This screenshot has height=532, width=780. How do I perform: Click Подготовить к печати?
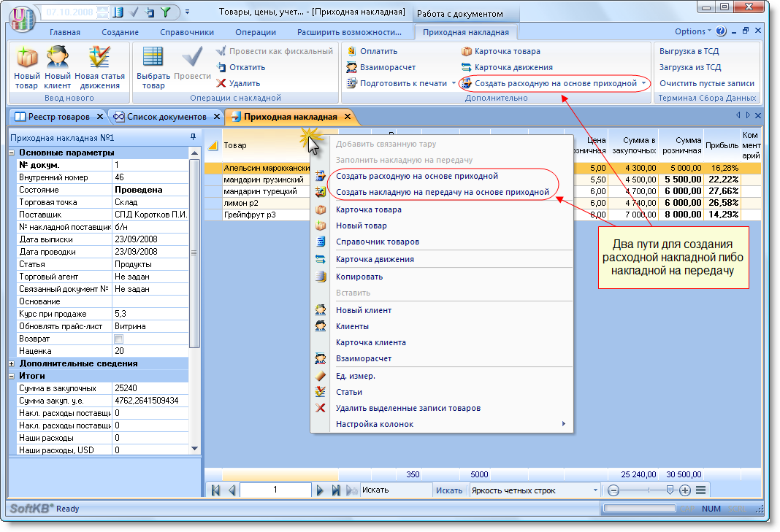[397, 83]
